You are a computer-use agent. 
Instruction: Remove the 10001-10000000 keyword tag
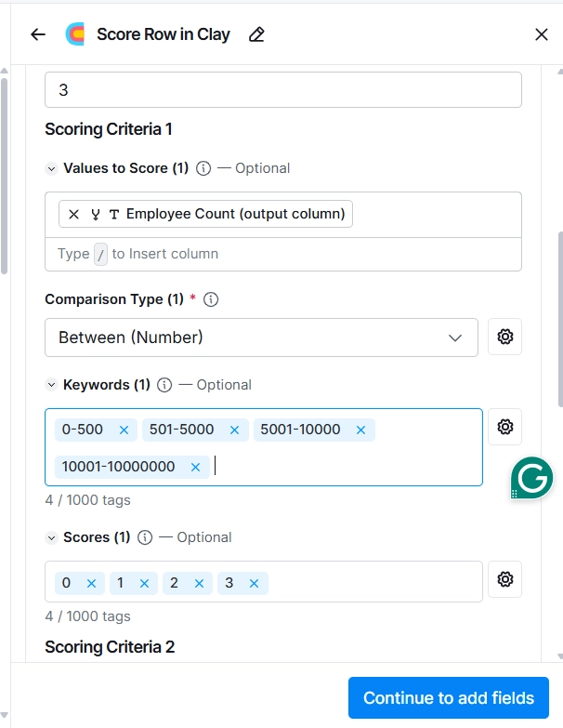pyautogui.click(x=196, y=467)
